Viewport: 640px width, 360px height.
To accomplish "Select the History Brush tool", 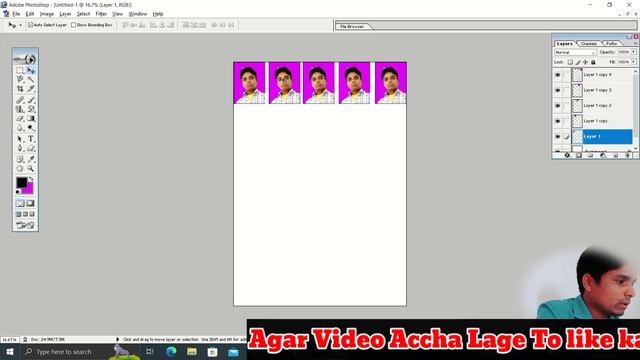I will click(x=31, y=109).
